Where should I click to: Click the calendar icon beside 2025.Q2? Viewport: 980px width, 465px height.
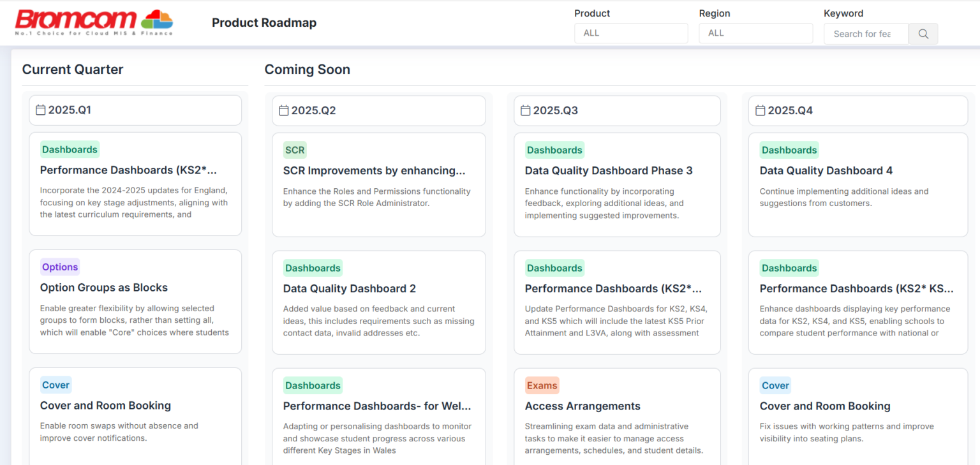[x=283, y=110]
